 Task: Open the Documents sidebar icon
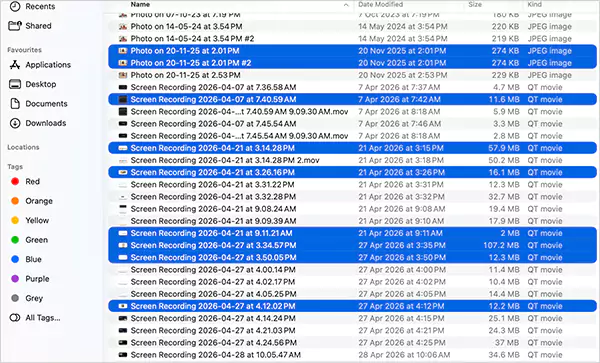pos(15,104)
